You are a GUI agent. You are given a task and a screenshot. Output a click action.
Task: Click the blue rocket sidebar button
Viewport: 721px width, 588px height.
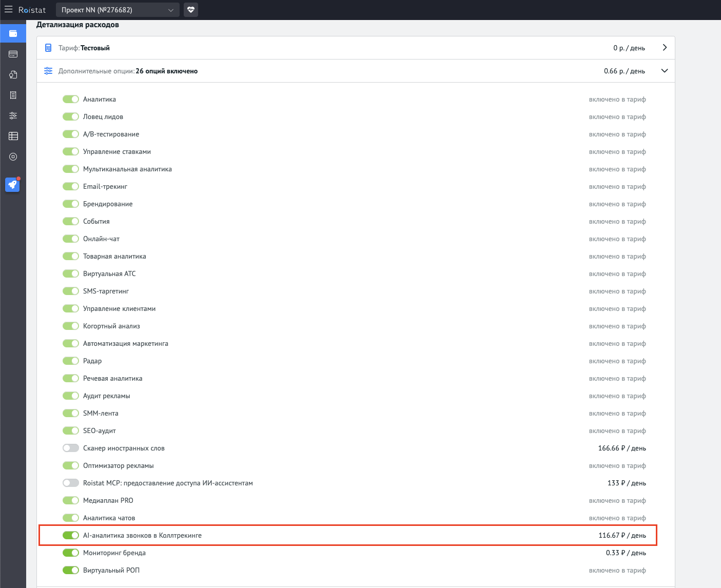pyautogui.click(x=12, y=185)
